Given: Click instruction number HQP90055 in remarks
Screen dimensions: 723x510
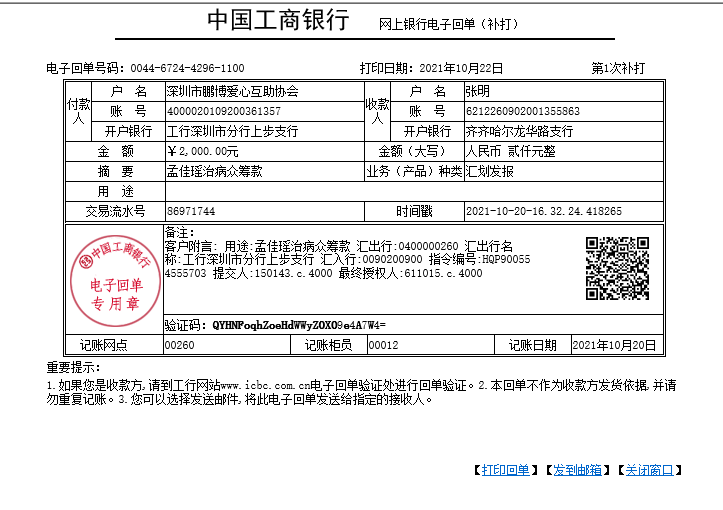Looking at the screenshot, I should [x=506, y=259].
